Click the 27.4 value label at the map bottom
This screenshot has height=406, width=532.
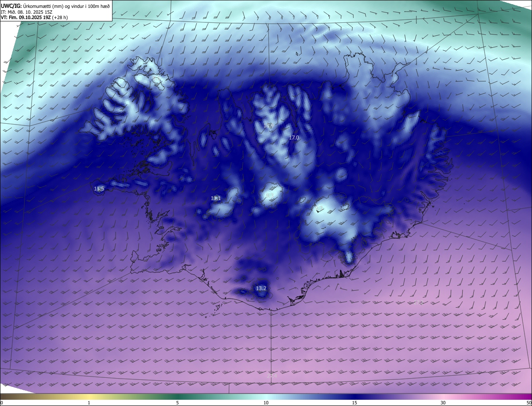point(271,376)
